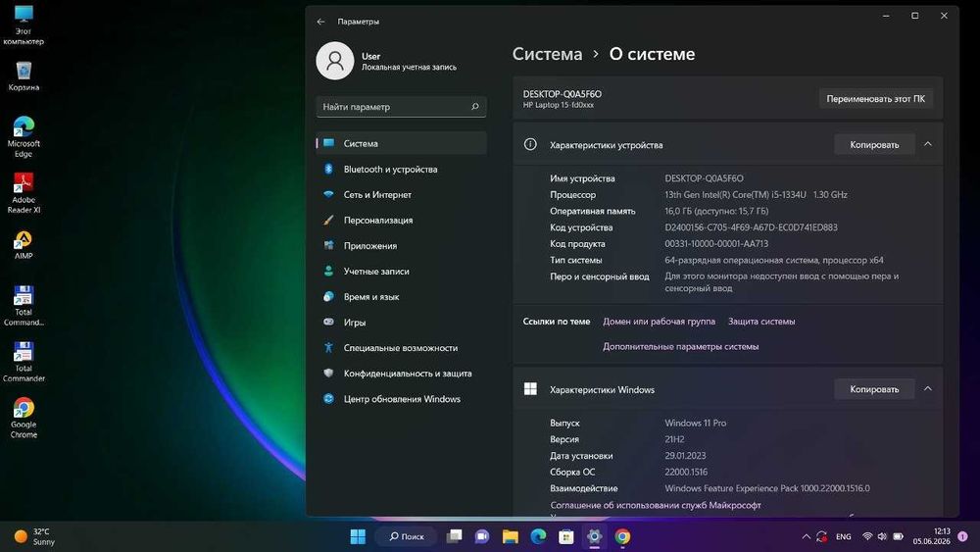
Task: Click the User avatar picture
Action: click(x=335, y=61)
